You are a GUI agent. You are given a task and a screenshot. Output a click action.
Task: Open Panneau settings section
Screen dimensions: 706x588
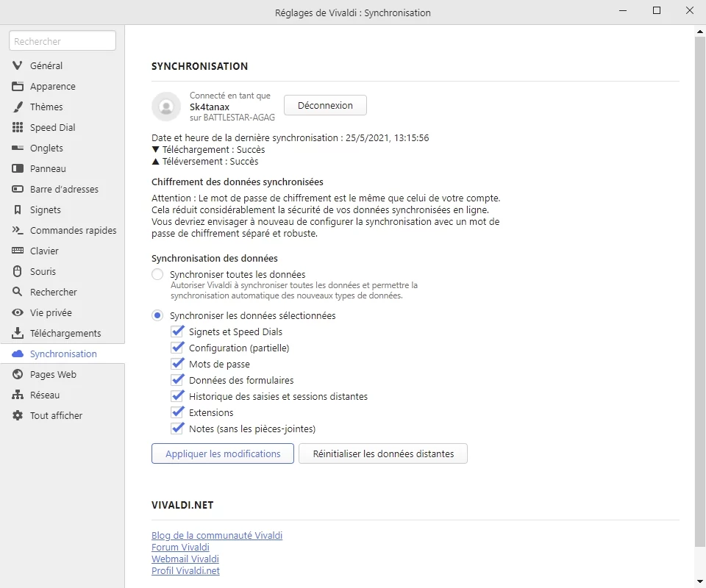pos(62,169)
